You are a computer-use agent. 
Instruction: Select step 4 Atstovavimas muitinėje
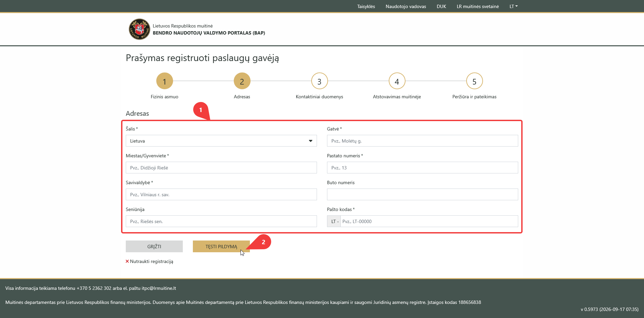point(397,81)
